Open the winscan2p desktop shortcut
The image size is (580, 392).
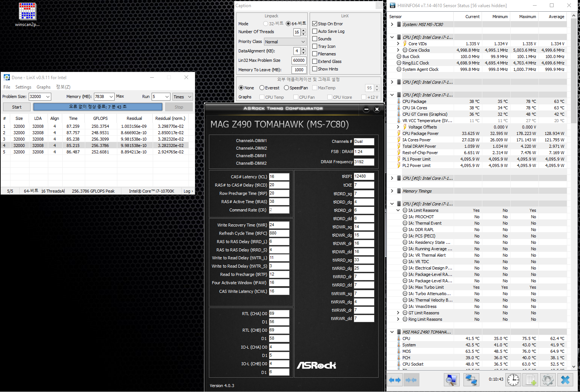27,15
